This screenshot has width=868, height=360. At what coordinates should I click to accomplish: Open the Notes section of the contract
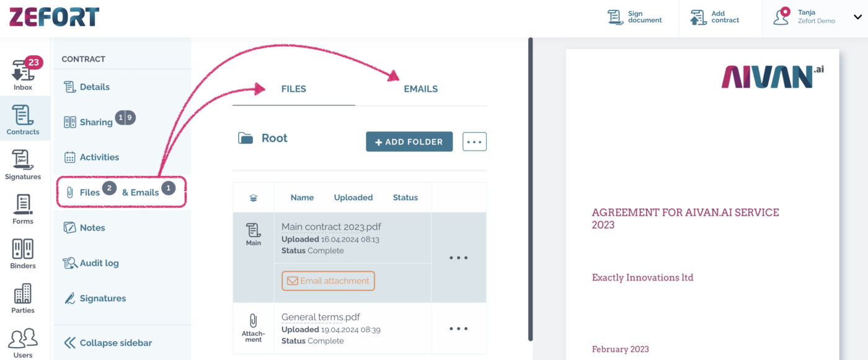point(91,227)
